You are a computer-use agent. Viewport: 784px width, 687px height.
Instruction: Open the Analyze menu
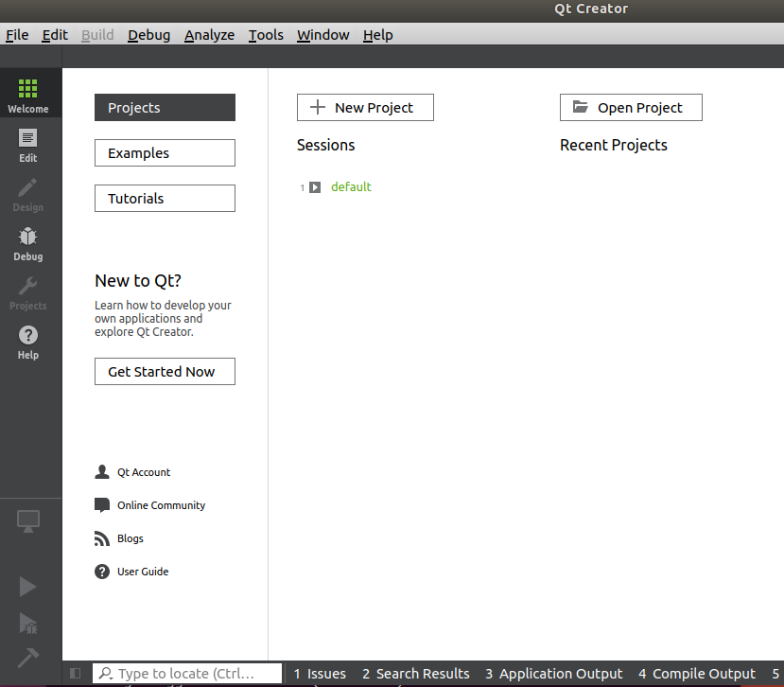210,35
